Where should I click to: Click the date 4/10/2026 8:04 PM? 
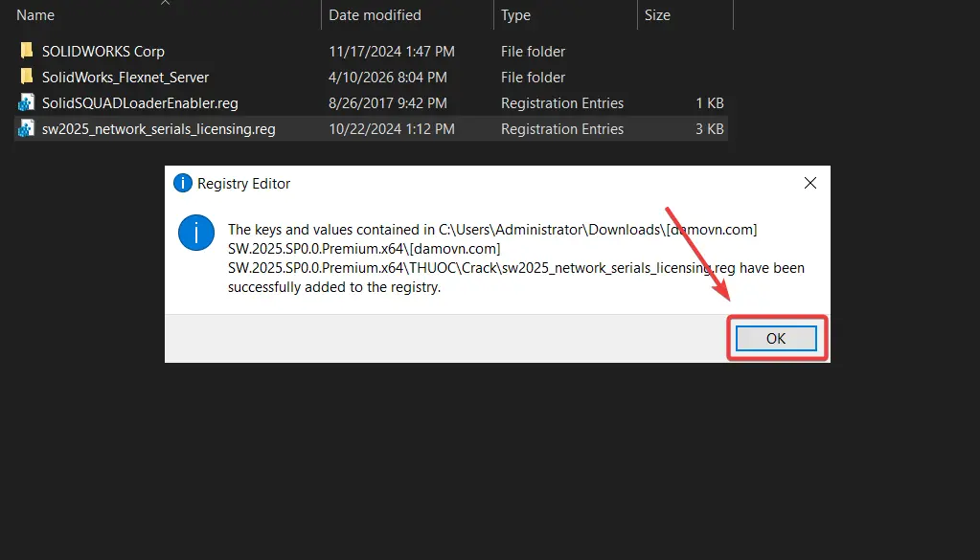[x=388, y=78]
